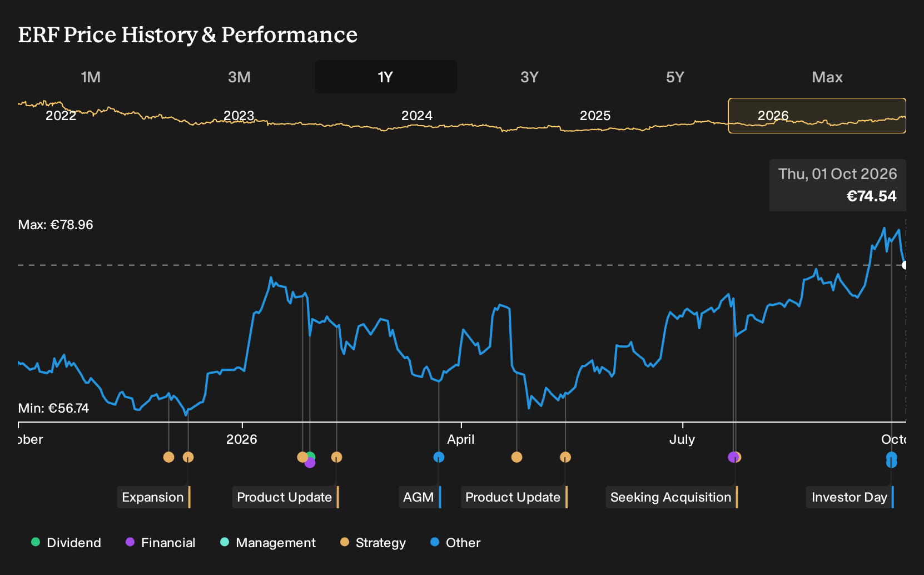
Task: Click the purple financial dot below the green dot
Action: click(x=310, y=463)
